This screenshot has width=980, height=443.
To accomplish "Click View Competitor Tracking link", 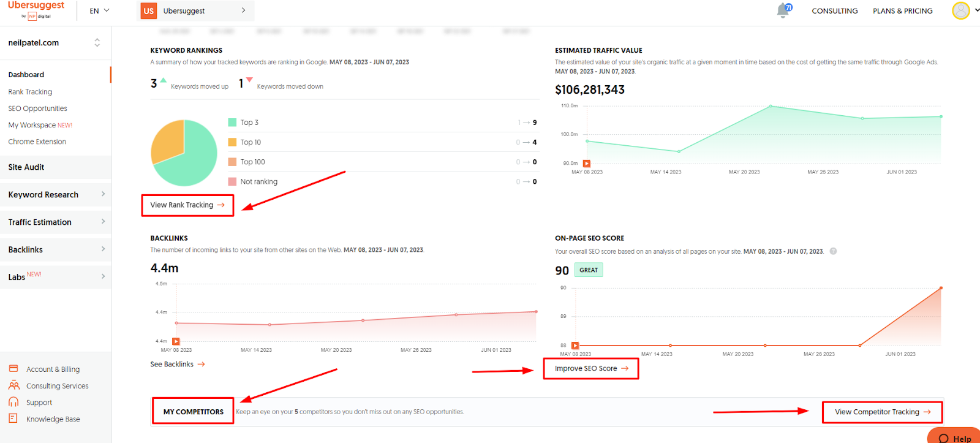I will click(x=883, y=412).
